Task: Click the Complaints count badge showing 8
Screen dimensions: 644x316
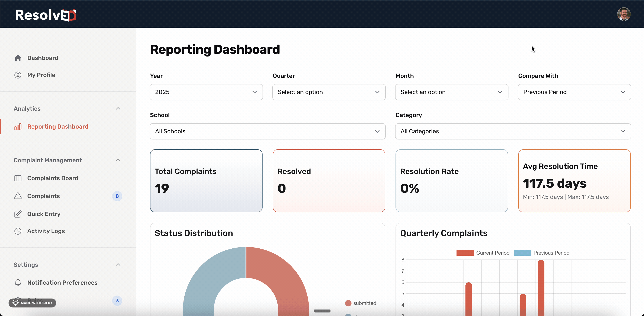Action: 117,196
